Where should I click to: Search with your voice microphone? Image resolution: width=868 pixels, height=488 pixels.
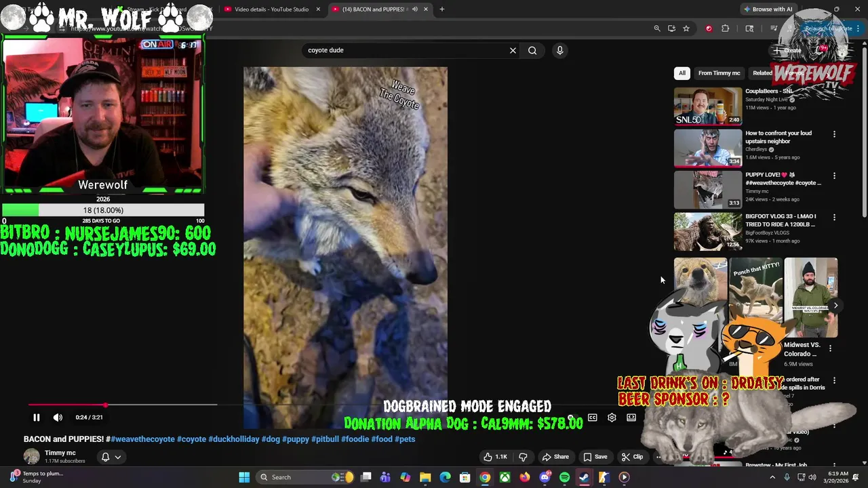click(x=559, y=50)
